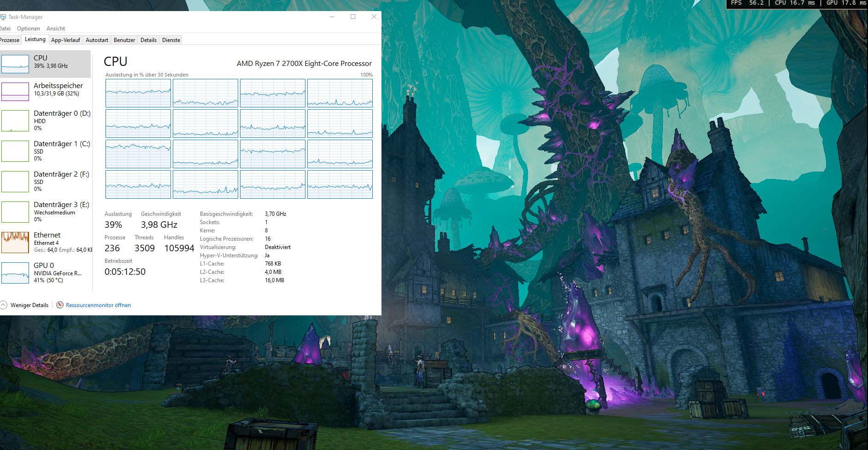Select Datenträger 0 (D:) HDD entry

[46, 120]
